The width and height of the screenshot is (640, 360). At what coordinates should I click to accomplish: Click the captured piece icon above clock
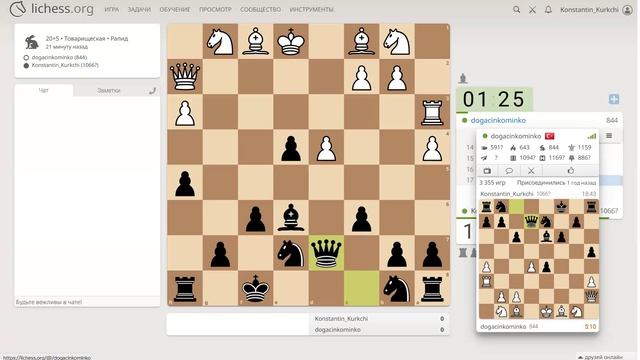462,78
